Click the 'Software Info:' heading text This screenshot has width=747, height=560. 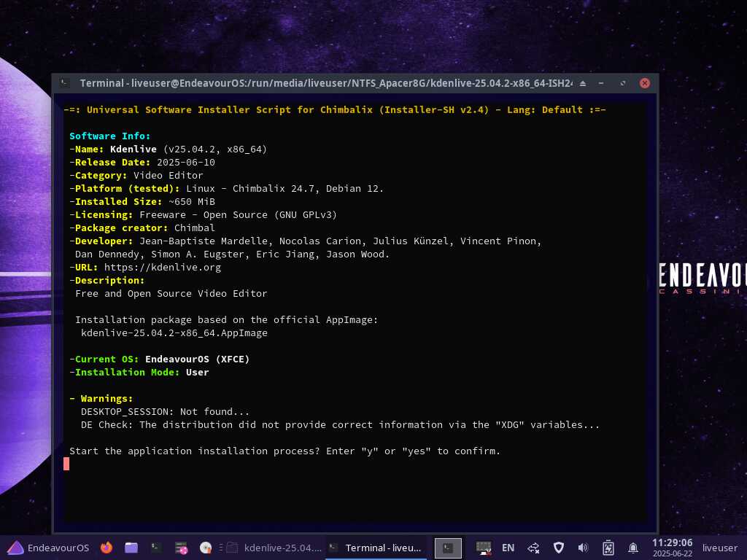109,136
